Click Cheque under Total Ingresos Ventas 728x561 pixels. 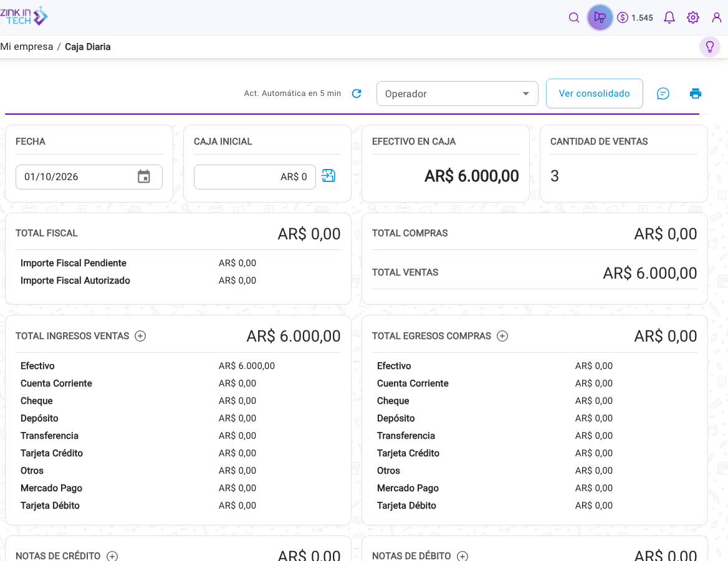36,401
